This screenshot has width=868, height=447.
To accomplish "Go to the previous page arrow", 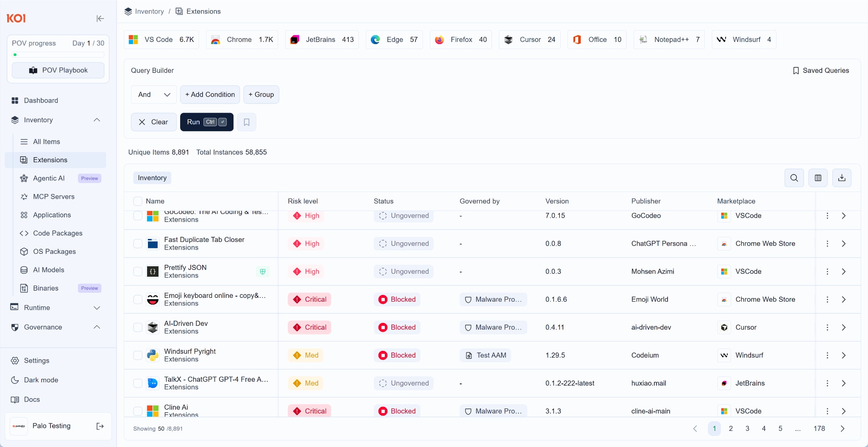I will [695, 428].
